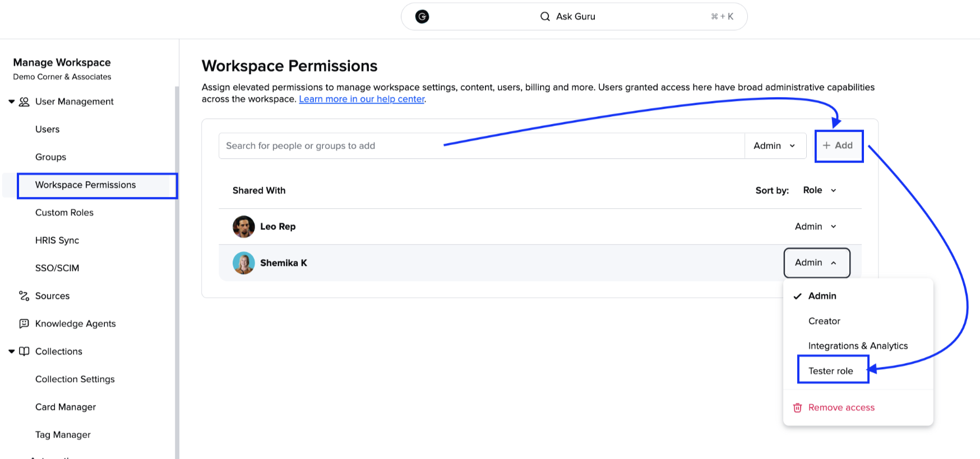Select the Creator role option
The image size is (980, 459).
tap(858, 321)
